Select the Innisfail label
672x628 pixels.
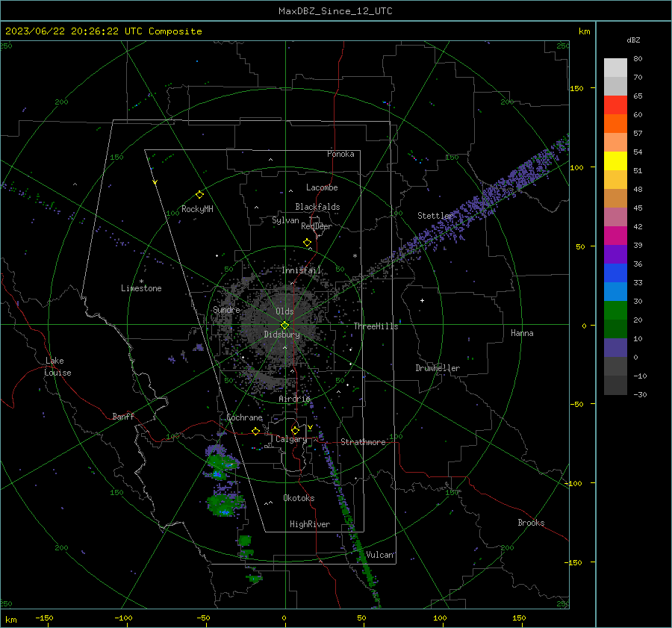pos(302,270)
